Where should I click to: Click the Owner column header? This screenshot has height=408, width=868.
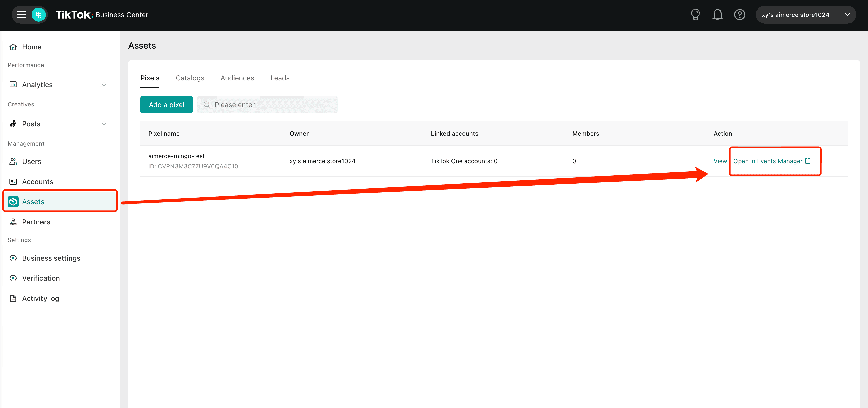[x=299, y=134]
